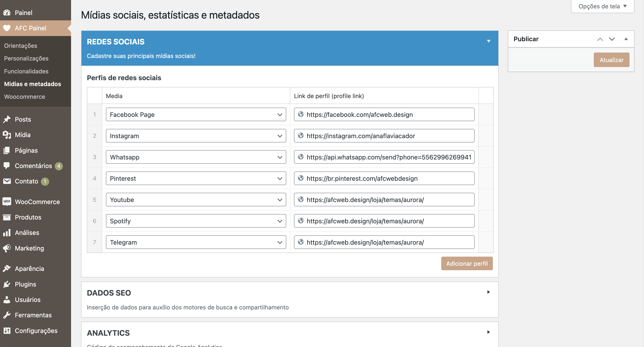
Task: Click the Atualizar button
Action: click(x=611, y=60)
